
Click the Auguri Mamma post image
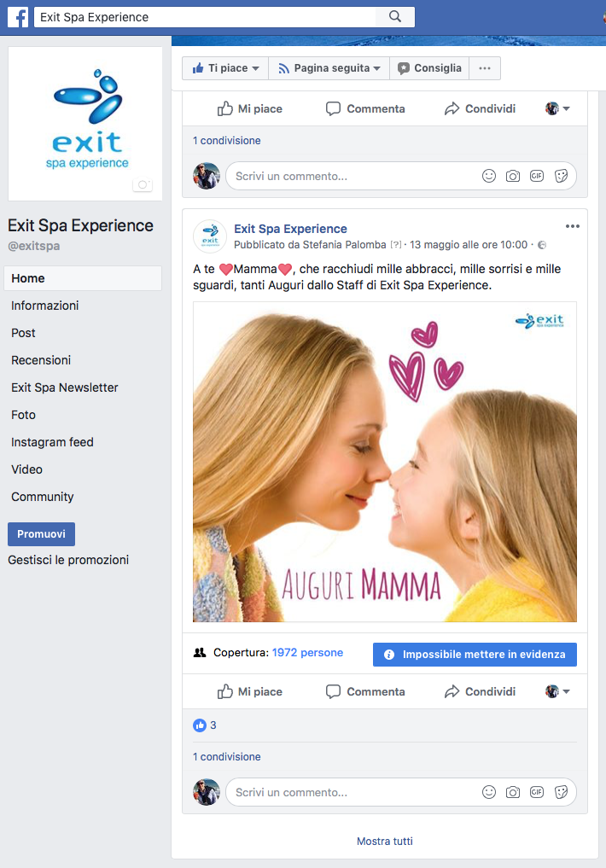pos(384,461)
